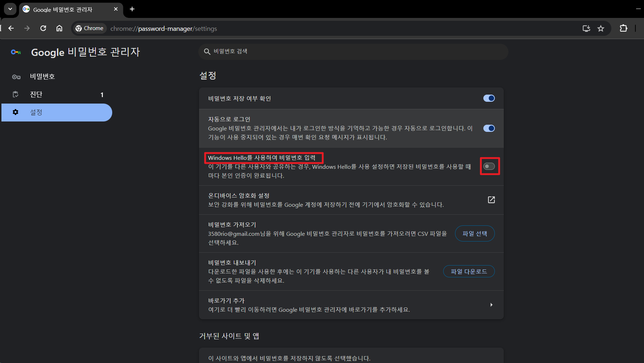Viewport: 644px width, 363px height.
Task: Open the extensions puzzle icon
Action: pos(624,28)
